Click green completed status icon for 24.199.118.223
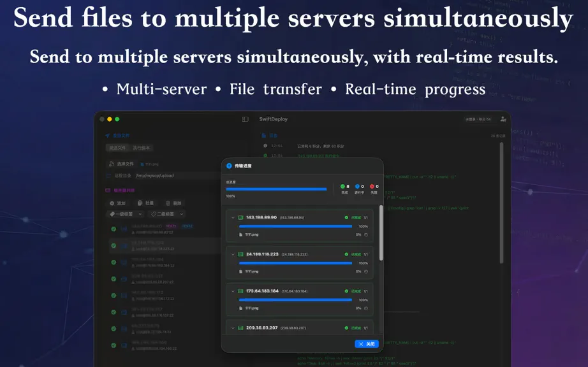This screenshot has width=588, height=367. [346, 254]
